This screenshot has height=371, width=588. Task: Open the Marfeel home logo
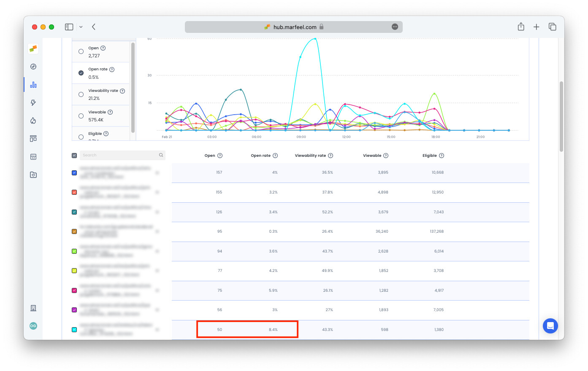click(x=33, y=48)
